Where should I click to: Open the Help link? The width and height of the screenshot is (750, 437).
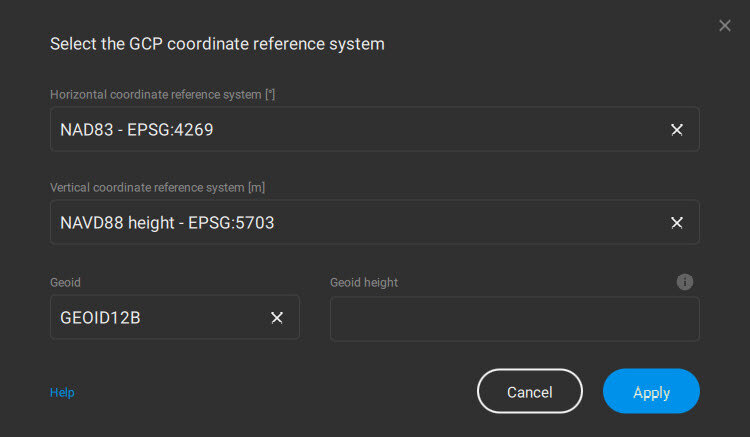(x=62, y=393)
